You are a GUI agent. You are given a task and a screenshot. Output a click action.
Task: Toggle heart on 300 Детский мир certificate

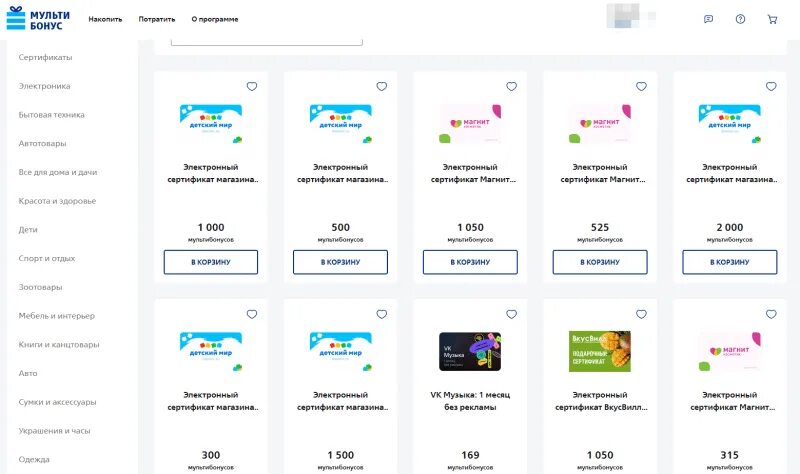(x=252, y=314)
